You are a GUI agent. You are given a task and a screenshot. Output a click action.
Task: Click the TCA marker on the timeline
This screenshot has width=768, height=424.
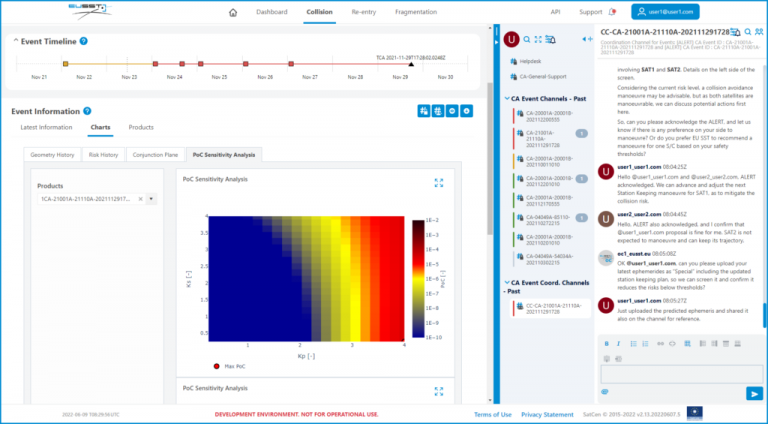coord(411,64)
